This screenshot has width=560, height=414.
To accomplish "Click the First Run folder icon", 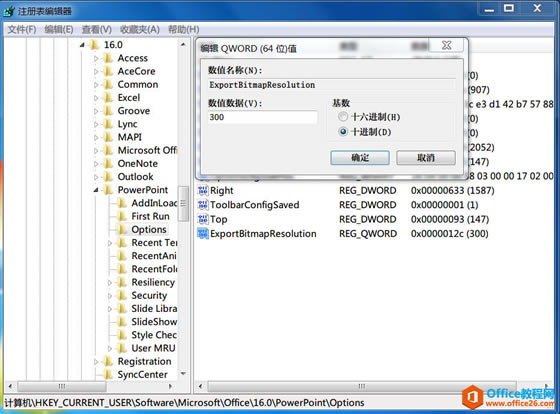I will pos(122,216).
